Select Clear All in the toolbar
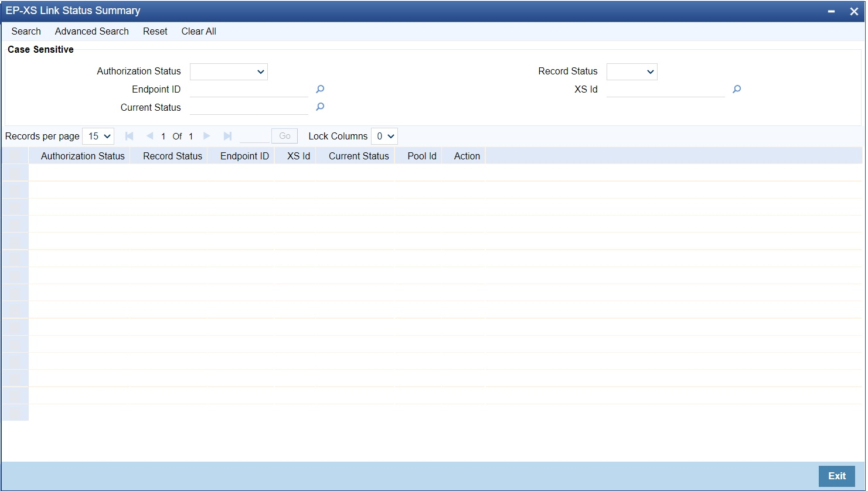868x491 pixels. 199,31
